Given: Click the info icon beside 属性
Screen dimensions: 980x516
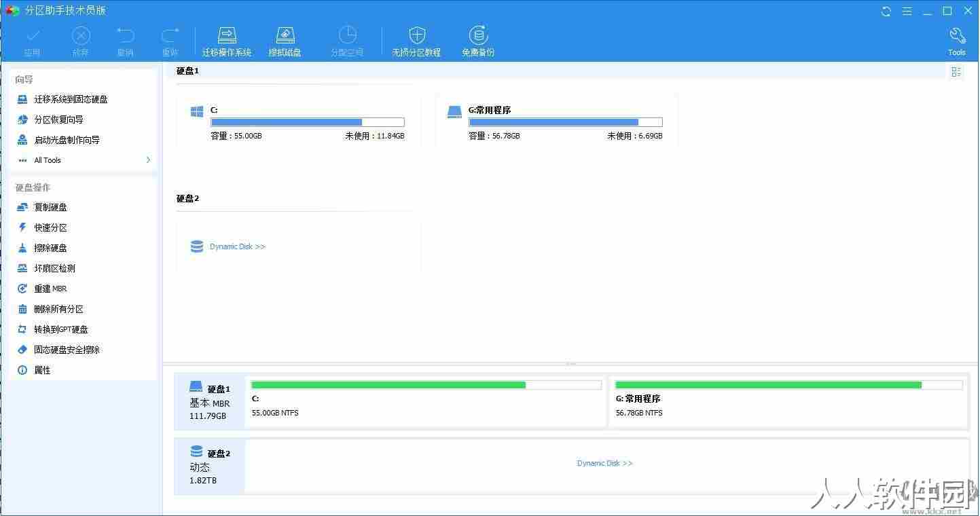Looking at the screenshot, I should (x=22, y=370).
